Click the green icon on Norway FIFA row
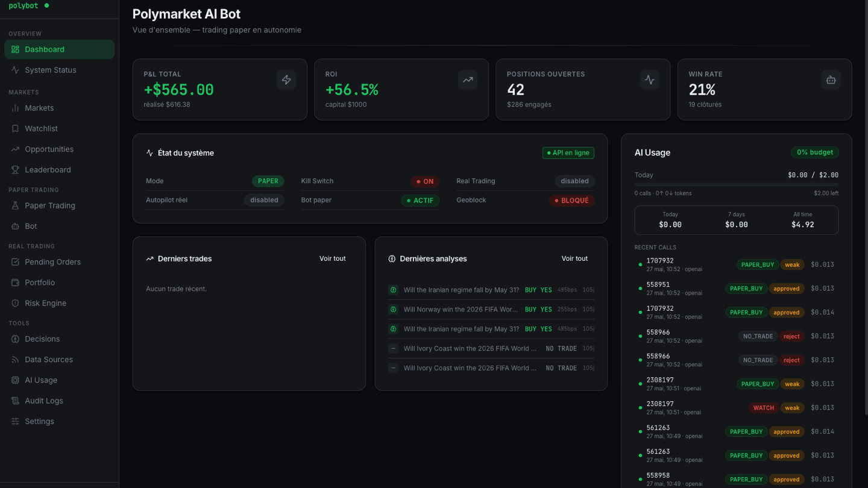The width and height of the screenshot is (868, 488). (393, 309)
